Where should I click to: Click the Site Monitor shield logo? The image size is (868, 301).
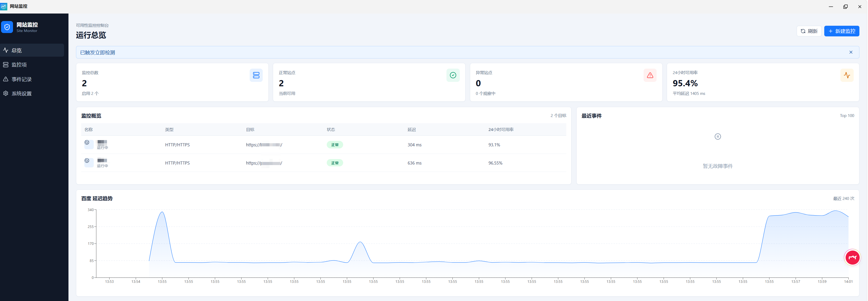7,27
